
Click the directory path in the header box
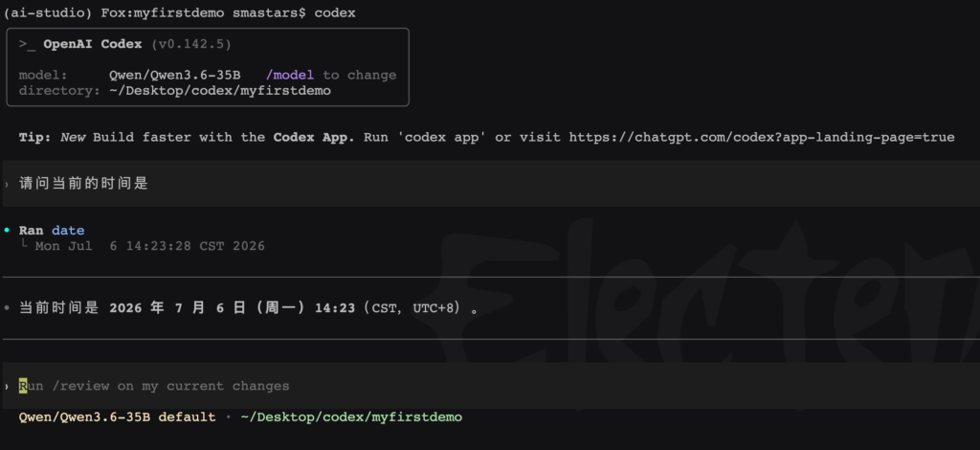coord(219,91)
